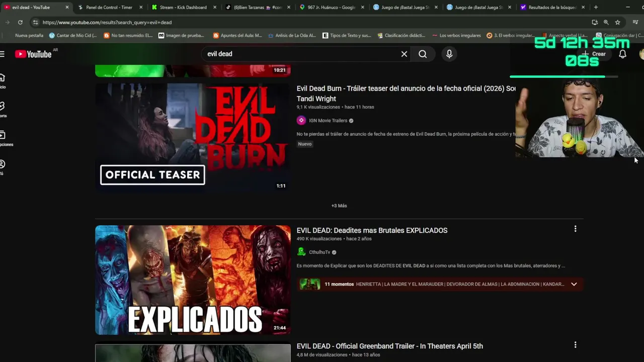
Task: View site information icon in address bar
Action: (35, 22)
